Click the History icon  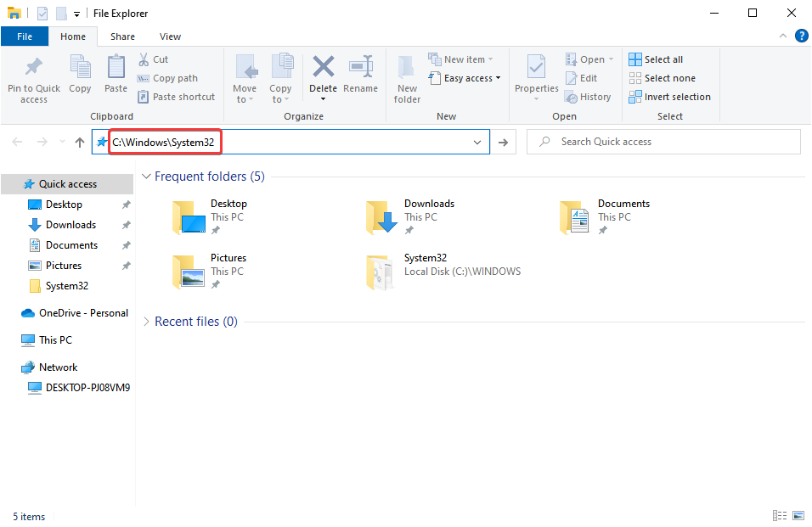point(571,97)
